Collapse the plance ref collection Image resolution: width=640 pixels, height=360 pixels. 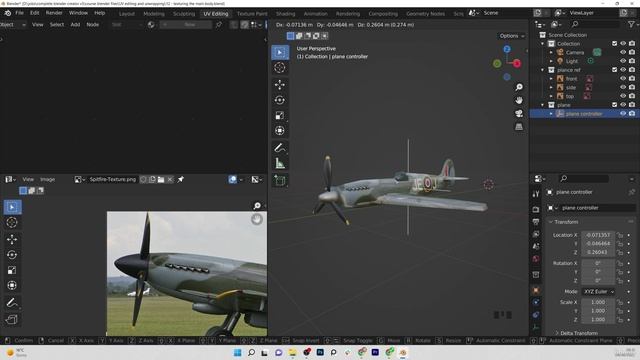tap(543, 70)
